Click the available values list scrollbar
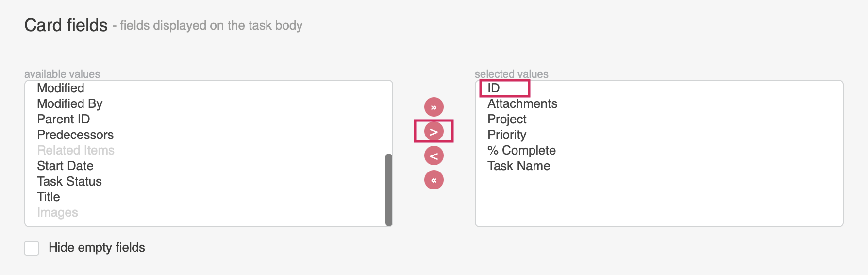868x275 pixels. [388, 189]
